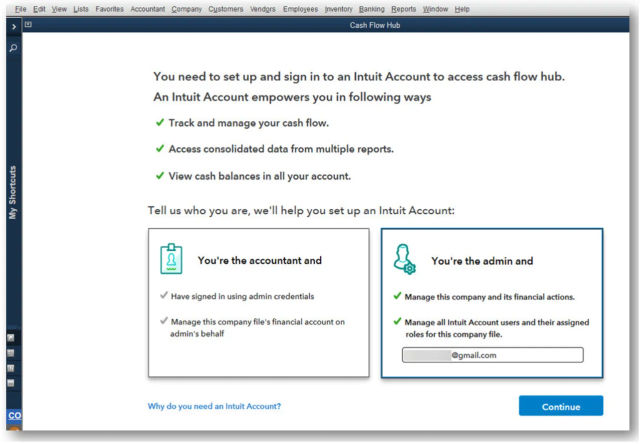This screenshot has height=444, width=640.
Task: Click the blue Continue button
Action: click(561, 406)
